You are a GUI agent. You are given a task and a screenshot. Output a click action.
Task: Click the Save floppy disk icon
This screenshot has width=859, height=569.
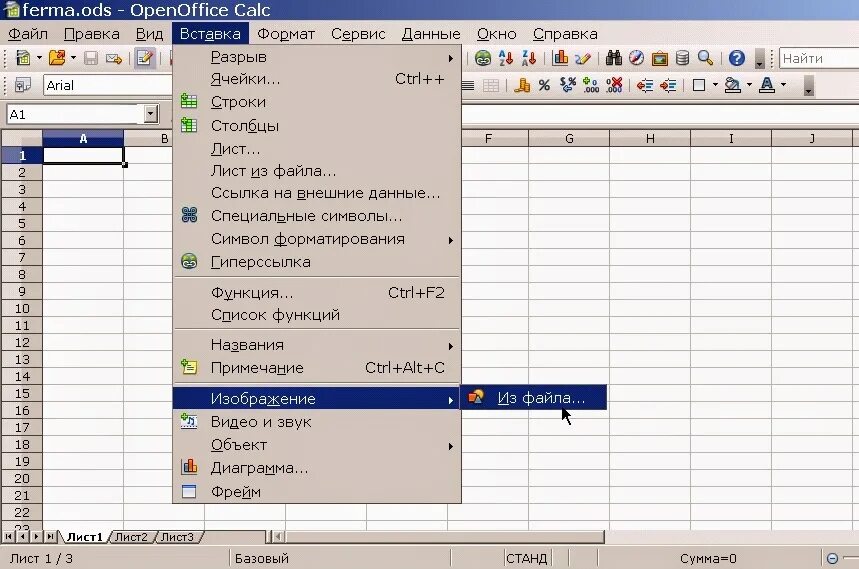coord(90,58)
